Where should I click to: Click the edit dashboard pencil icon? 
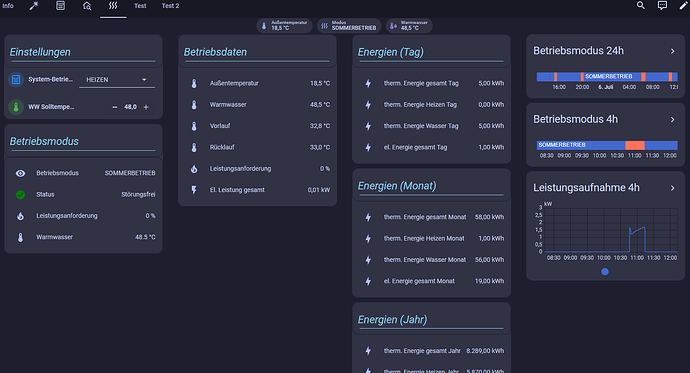tap(683, 5)
